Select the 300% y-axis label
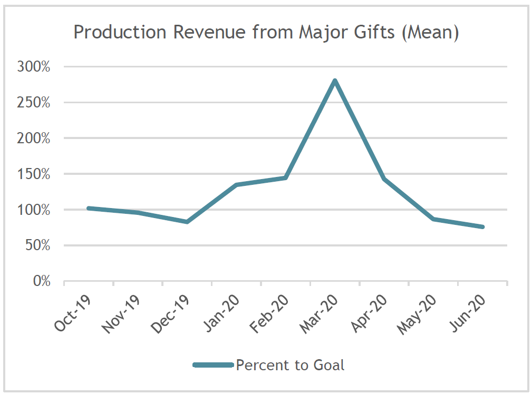Viewport: 532px width, 395px height. (34, 67)
